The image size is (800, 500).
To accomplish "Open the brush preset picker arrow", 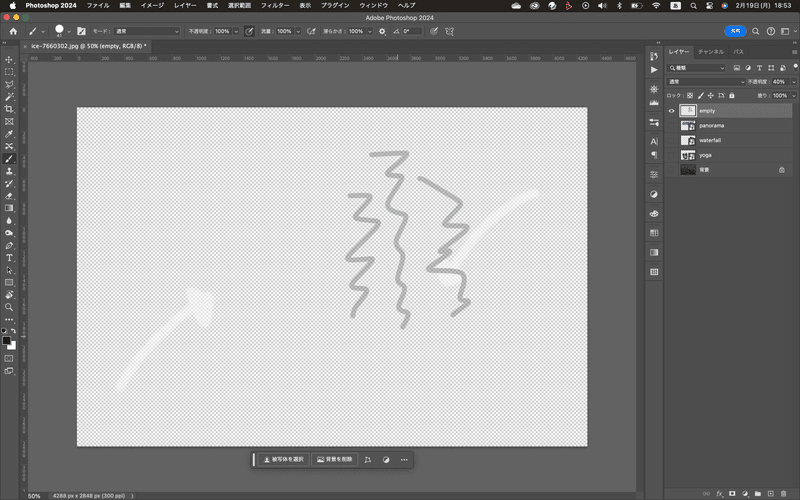I will click(69, 32).
